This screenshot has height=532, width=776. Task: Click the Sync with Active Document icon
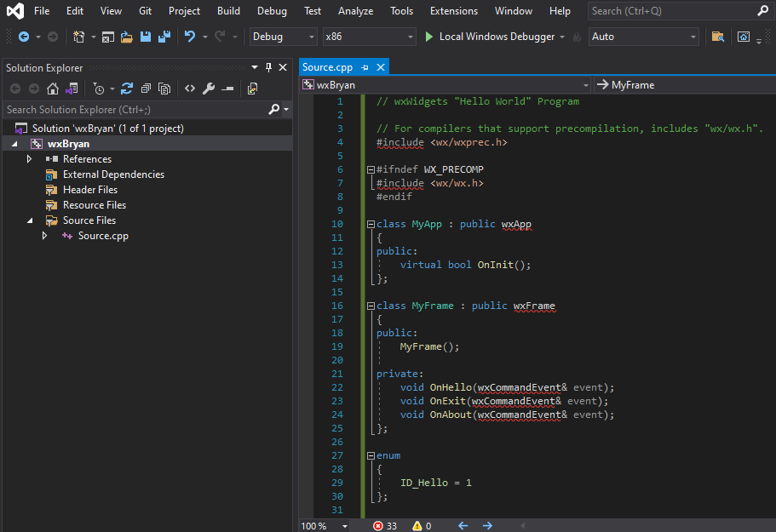pyautogui.click(x=127, y=89)
